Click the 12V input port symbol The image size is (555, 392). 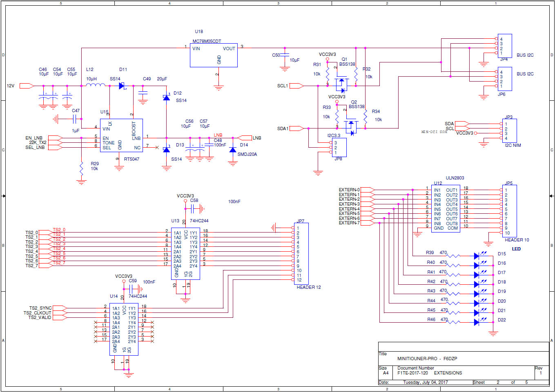click(x=26, y=86)
